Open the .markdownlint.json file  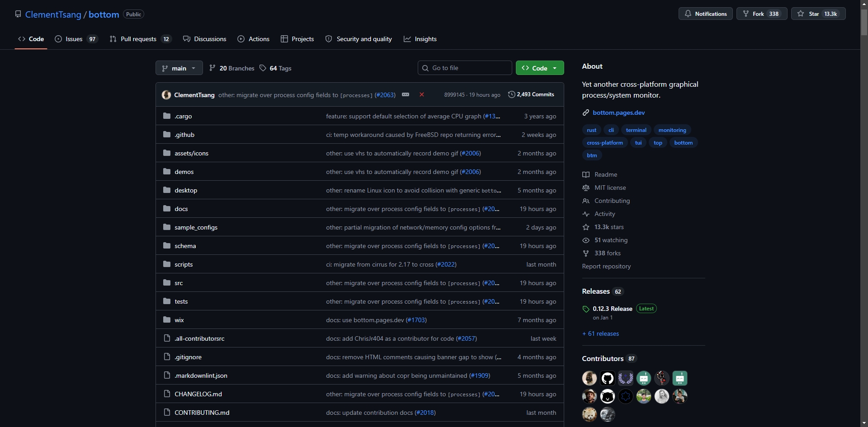(201, 375)
